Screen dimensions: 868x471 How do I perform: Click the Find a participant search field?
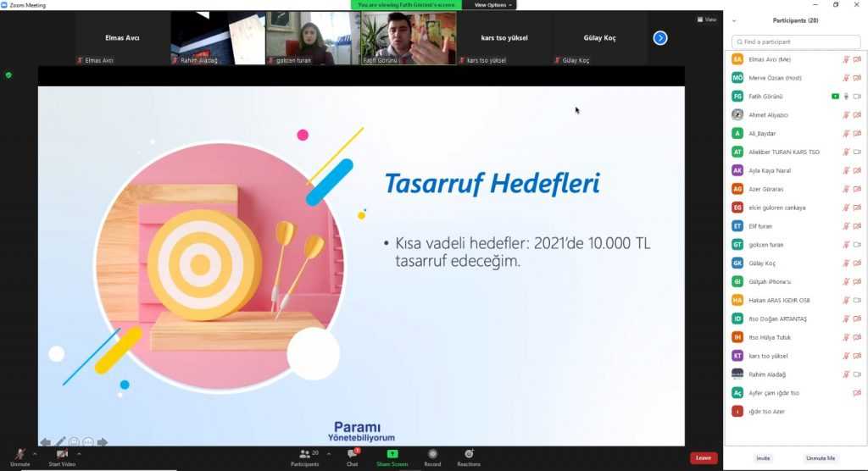(795, 42)
